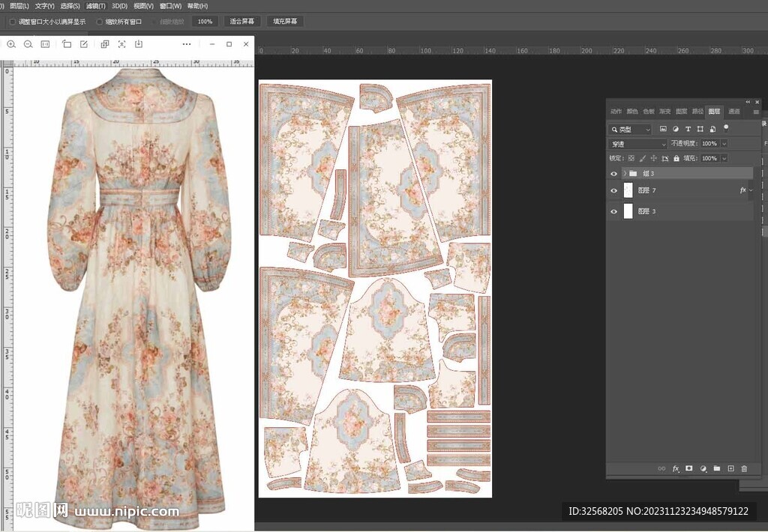Filter layers by type layers (T icon)
The image size is (768, 532).
(x=688, y=129)
